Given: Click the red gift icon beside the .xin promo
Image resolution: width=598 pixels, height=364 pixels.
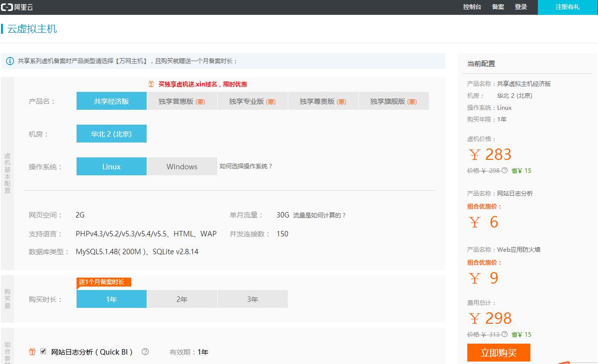Looking at the screenshot, I should pos(151,84).
